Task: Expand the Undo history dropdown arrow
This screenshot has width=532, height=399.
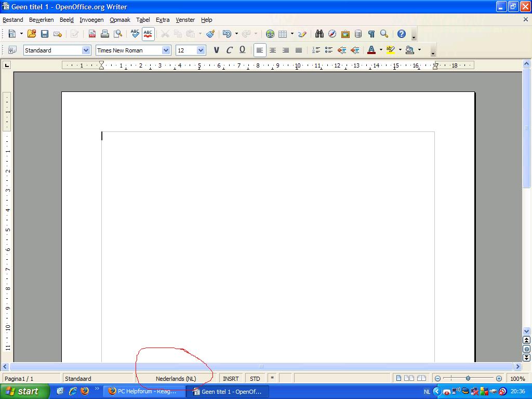Action: coord(236,34)
